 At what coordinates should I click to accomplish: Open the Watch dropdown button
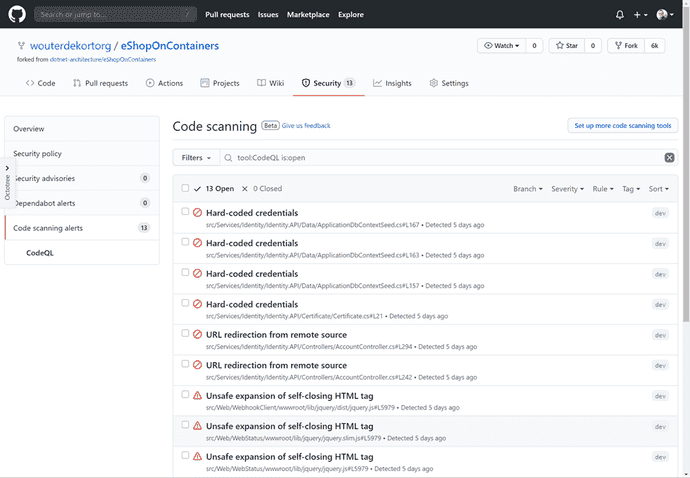pyautogui.click(x=502, y=46)
